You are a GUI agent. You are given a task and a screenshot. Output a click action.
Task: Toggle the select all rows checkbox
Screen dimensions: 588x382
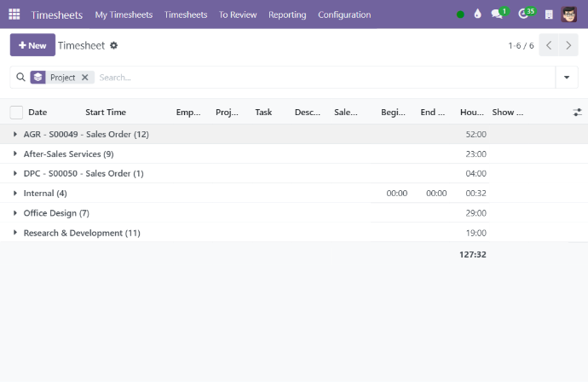[x=16, y=112]
